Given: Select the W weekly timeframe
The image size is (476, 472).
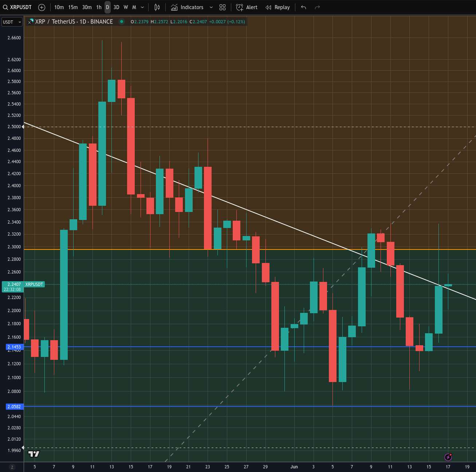Looking at the screenshot, I should click(x=126, y=7).
